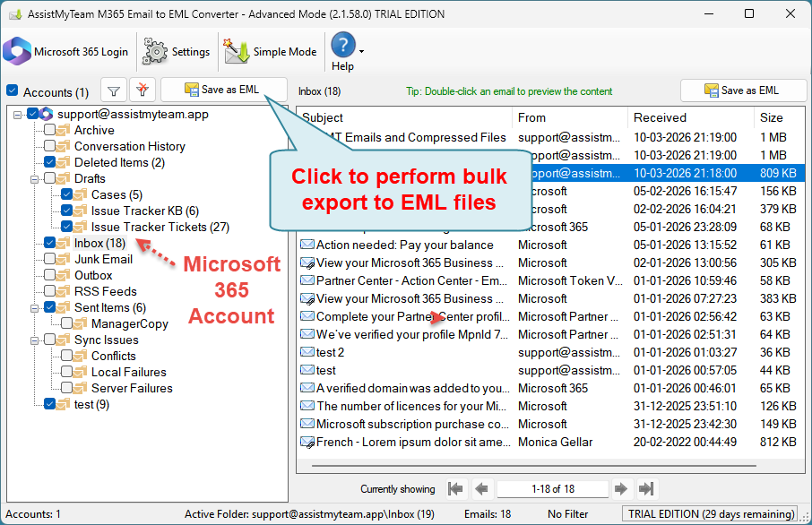Collapse the Sync Issues folder node
The width and height of the screenshot is (812, 525).
pyautogui.click(x=33, y=340)
